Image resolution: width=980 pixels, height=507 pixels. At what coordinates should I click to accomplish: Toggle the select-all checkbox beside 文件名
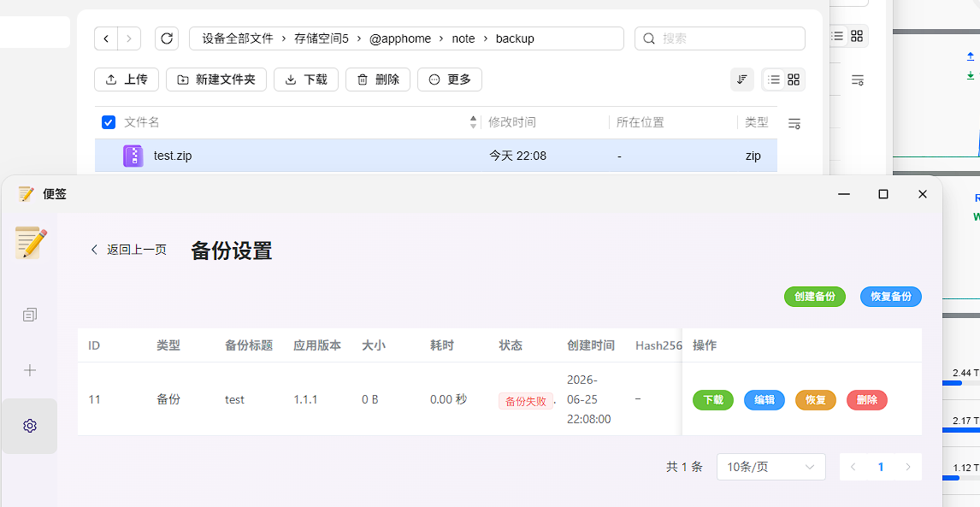point(108,122)
